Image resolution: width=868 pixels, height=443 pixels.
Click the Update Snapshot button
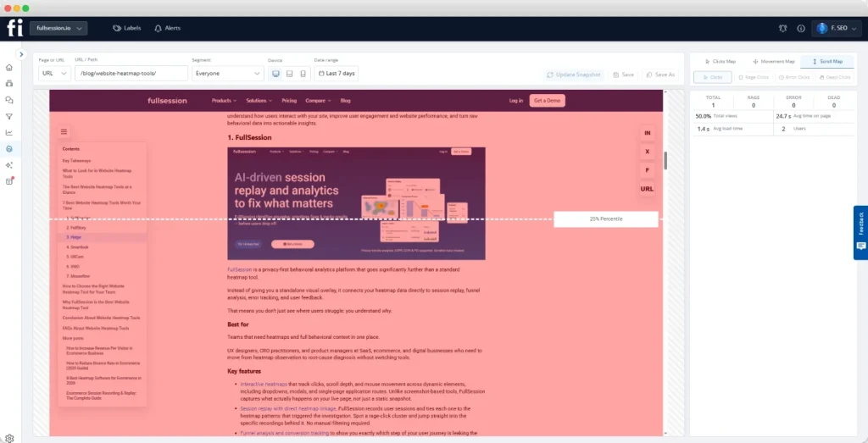pyautogui.click(x=574, y=75)
